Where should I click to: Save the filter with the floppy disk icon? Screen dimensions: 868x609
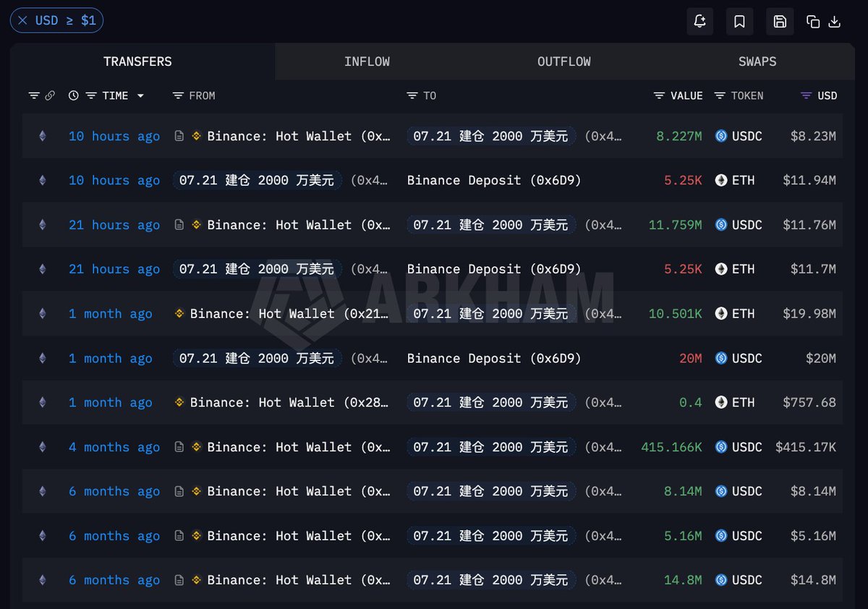point(780,22)
